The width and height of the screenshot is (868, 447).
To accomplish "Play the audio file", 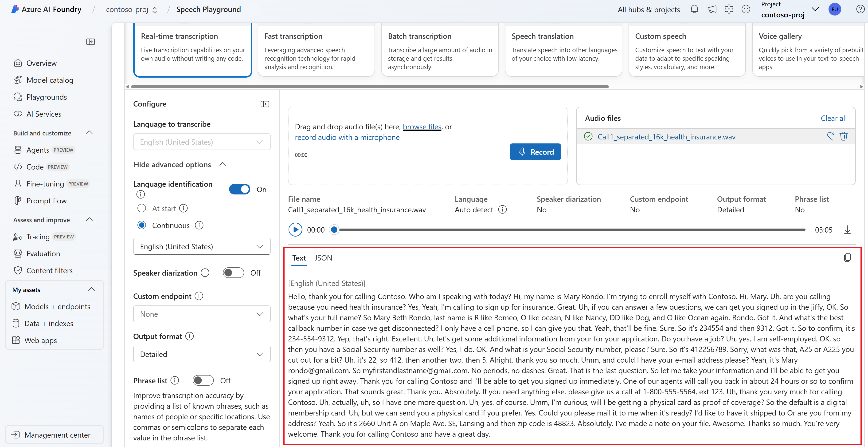I will coord(295,230).
